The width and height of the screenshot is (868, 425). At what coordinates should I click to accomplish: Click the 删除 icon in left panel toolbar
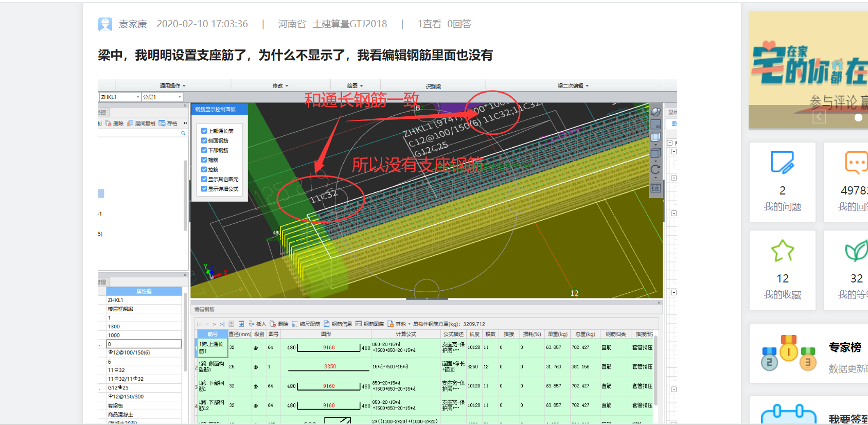coord(108,123)
